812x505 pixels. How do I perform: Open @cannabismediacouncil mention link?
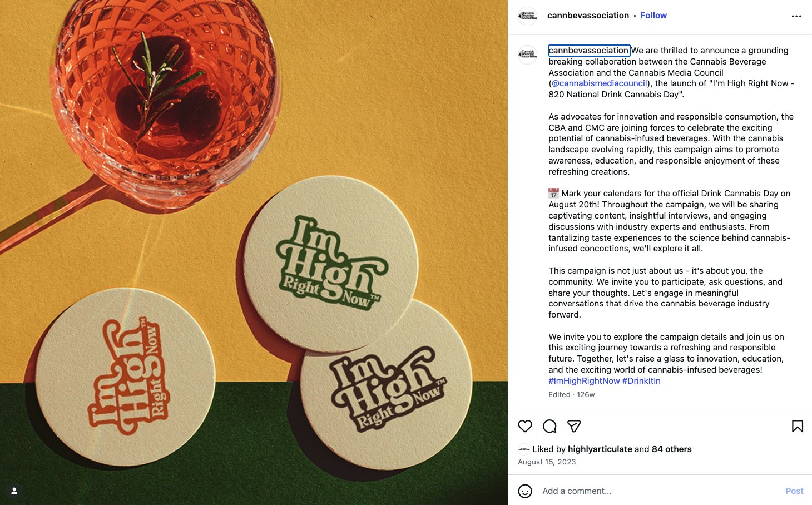(599, 83)
